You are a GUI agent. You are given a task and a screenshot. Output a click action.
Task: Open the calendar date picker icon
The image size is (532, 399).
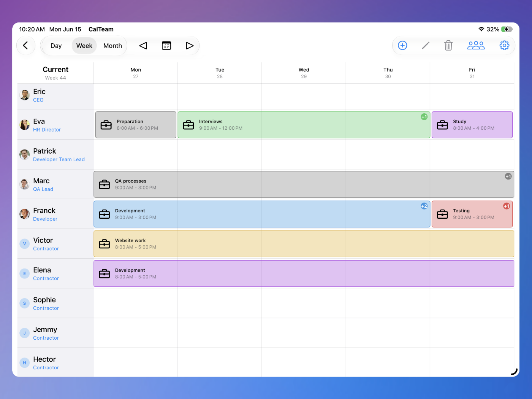click(x=166, y=46)
